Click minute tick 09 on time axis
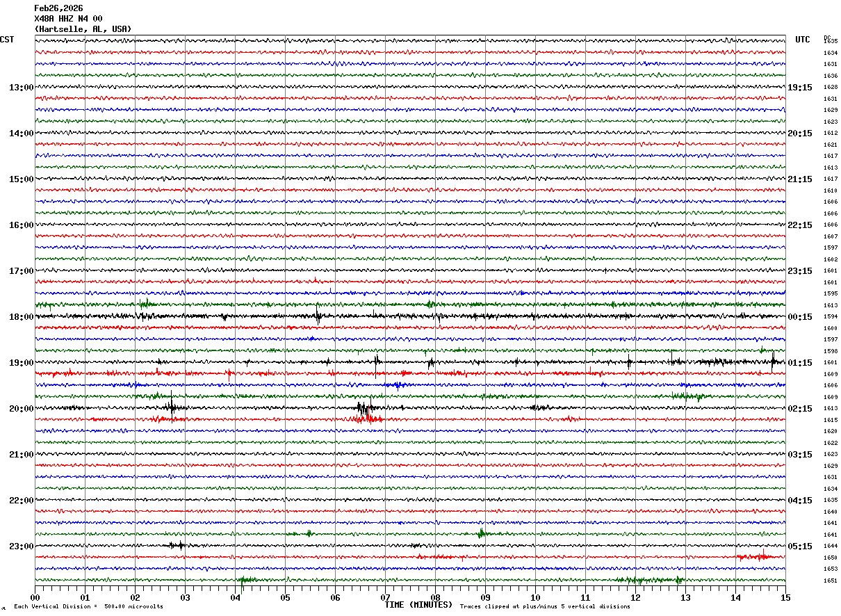The width and height of the screenshot is (841, 616). 485,597
